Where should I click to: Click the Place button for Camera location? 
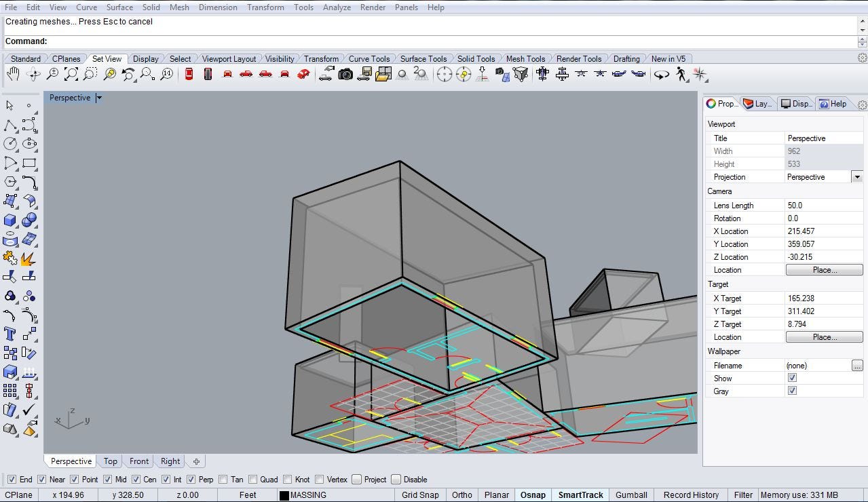coord(824,269)
